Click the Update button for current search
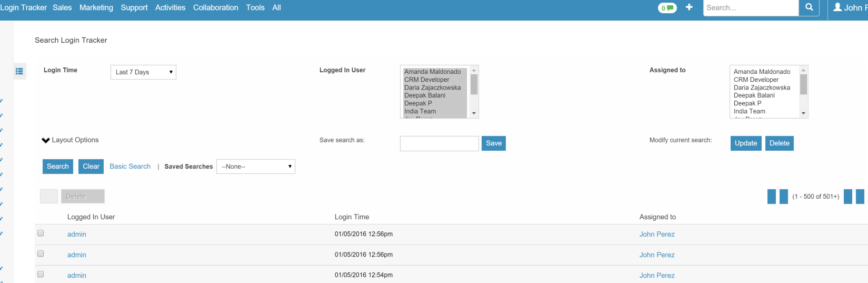Image resolution: width=868 pixels, height=283 pixels. click(x=746, y=143)
